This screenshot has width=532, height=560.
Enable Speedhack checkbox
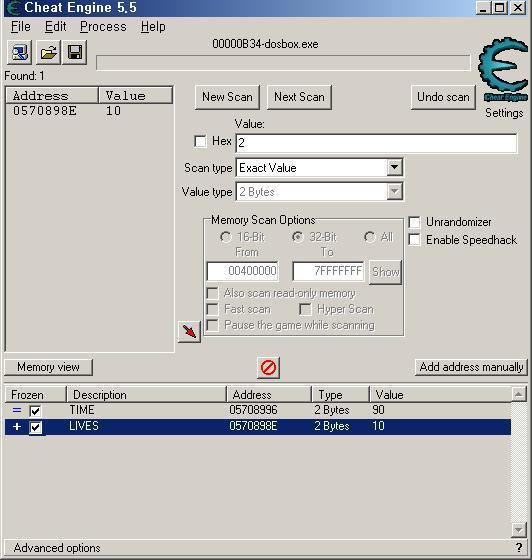point(414,239)
